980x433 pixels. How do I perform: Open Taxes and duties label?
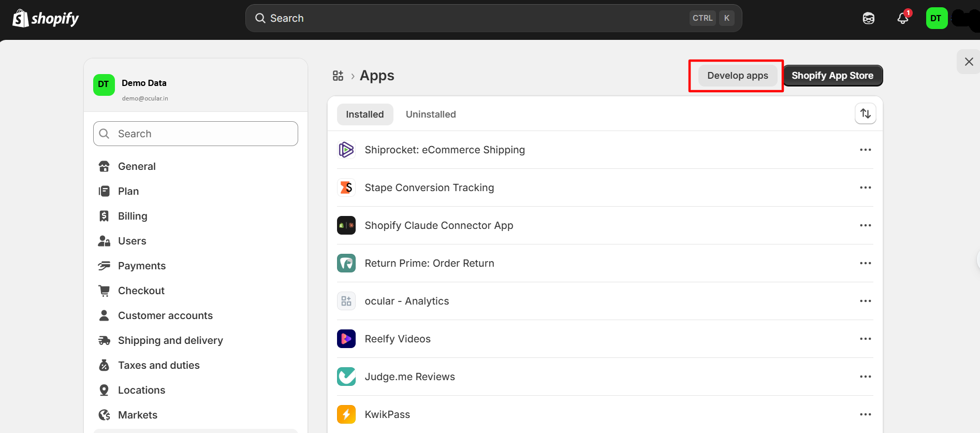(159, 365)
